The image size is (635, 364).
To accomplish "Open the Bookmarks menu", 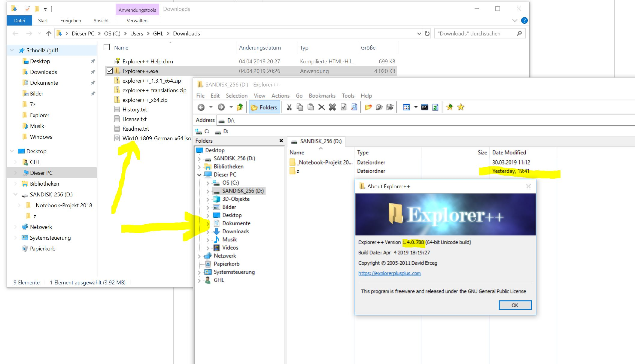I will tap(322, 96).
